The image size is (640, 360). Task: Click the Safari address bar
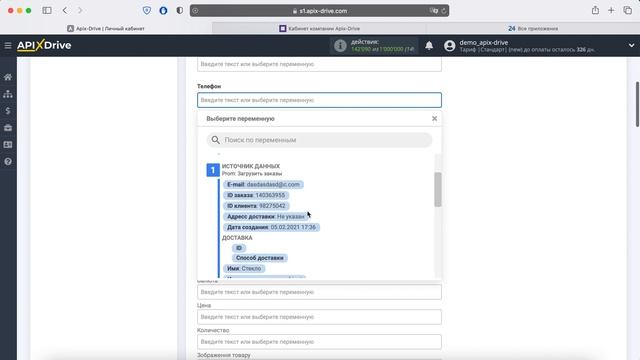(x=319, y=11)
